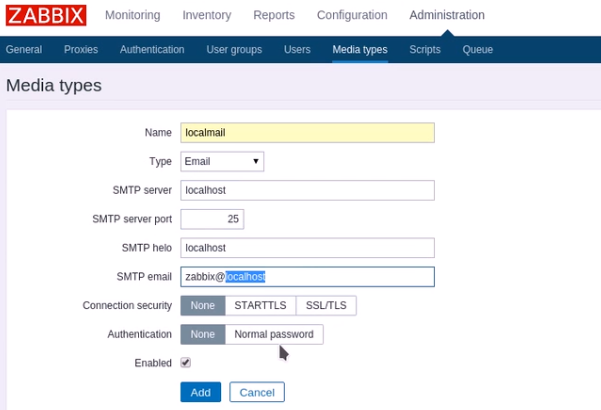Select None for Connection security
The image size is (601, 410).
click(203, 305)
